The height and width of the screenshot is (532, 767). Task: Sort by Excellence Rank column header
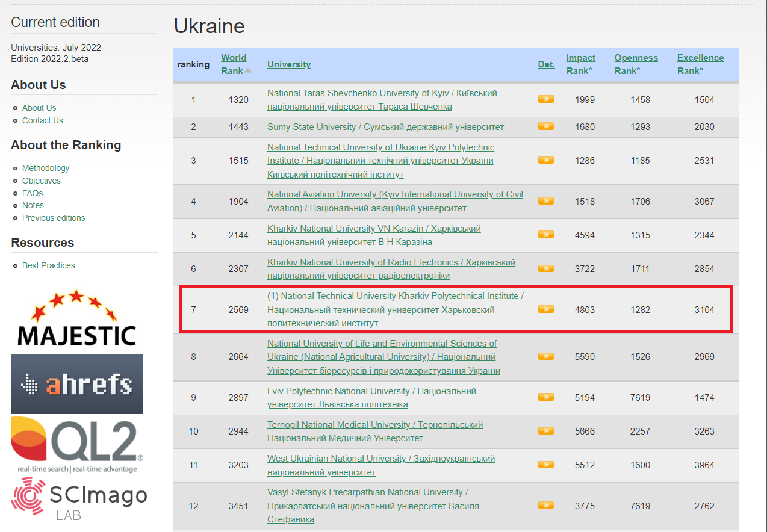700,64
